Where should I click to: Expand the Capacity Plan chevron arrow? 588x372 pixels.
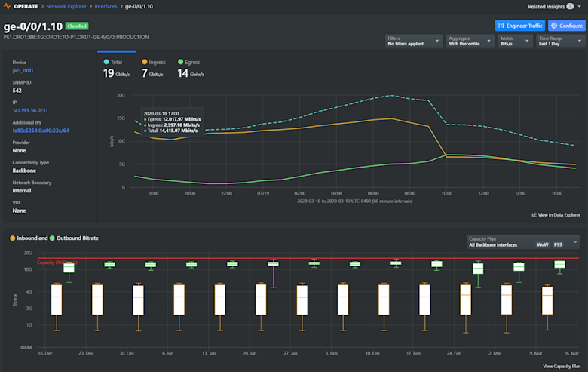pyautogui.click(x=575, y=242)
